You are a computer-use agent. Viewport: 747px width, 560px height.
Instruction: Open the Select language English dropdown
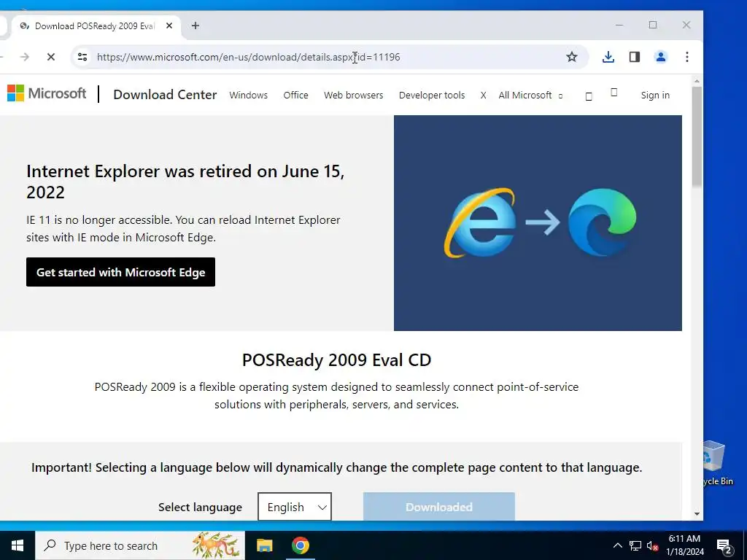tap(295, 507)
